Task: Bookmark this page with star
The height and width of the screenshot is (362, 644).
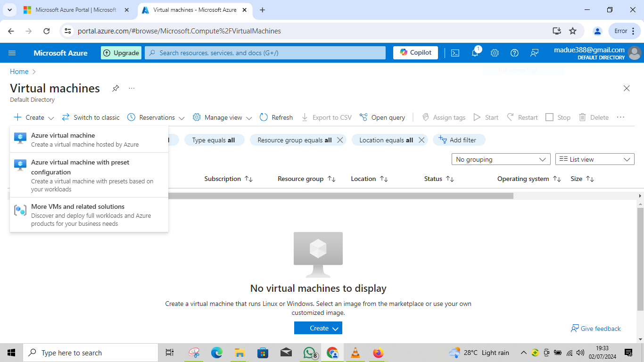Action: (x=573, y=31)
